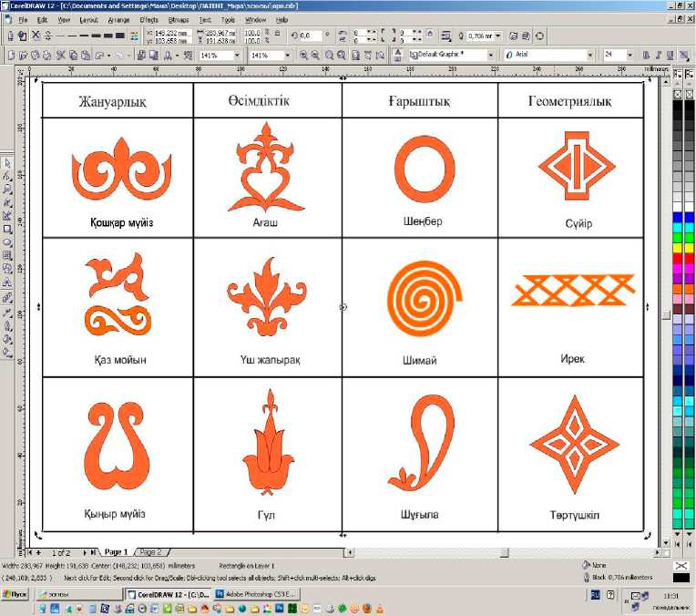The width and height of the screenshot is (696, 616).
Task: Switch to the Page 2 tab
Action: 150,552
